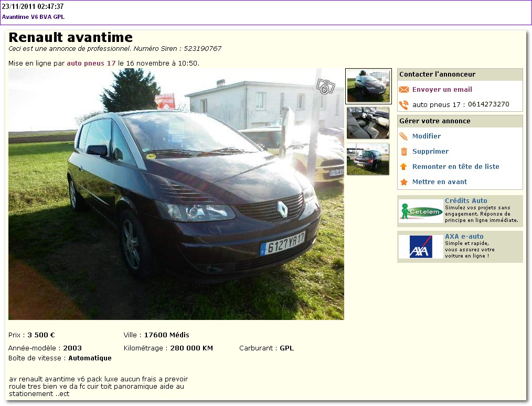Click the photo gallery icon on image
The image size is (532, 406).
(x=325, y=87)
